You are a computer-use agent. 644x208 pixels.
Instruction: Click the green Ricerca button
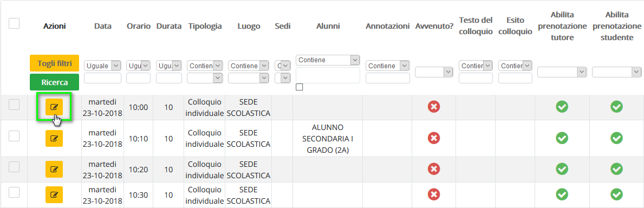(x=54, y=82)
